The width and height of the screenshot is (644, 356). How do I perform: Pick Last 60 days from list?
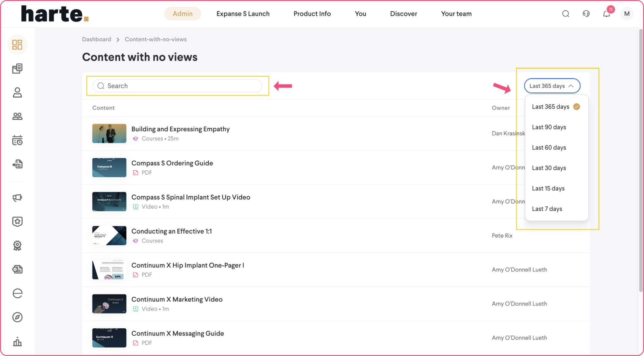tap(549, 148)
